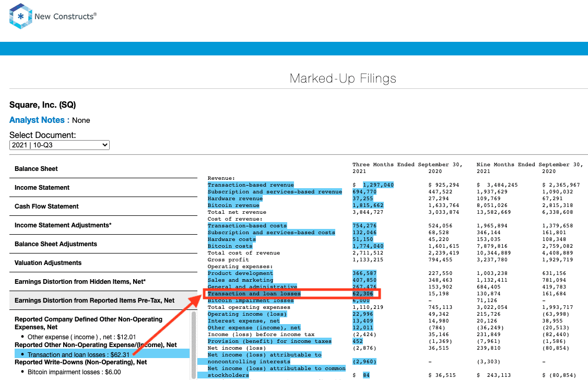The width and height of the screenshot is (588, 380).
Task: Click the Subscription and services-based revenue line
Action: pos(275,191)
